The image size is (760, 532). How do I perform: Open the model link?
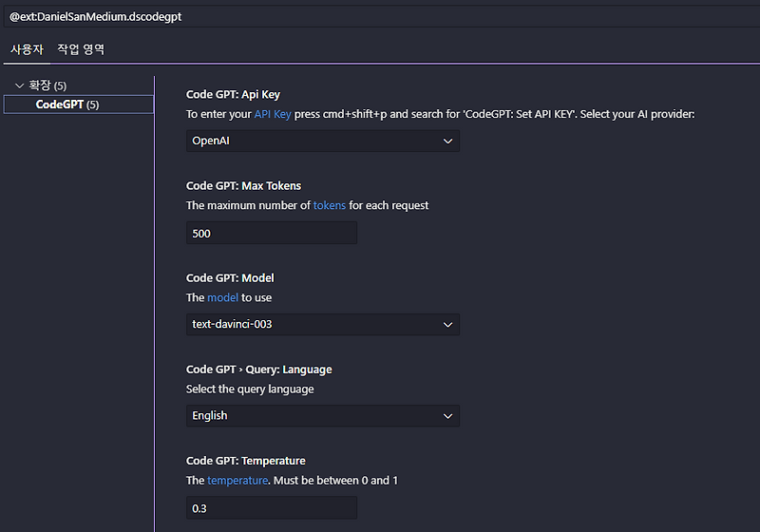222,297
